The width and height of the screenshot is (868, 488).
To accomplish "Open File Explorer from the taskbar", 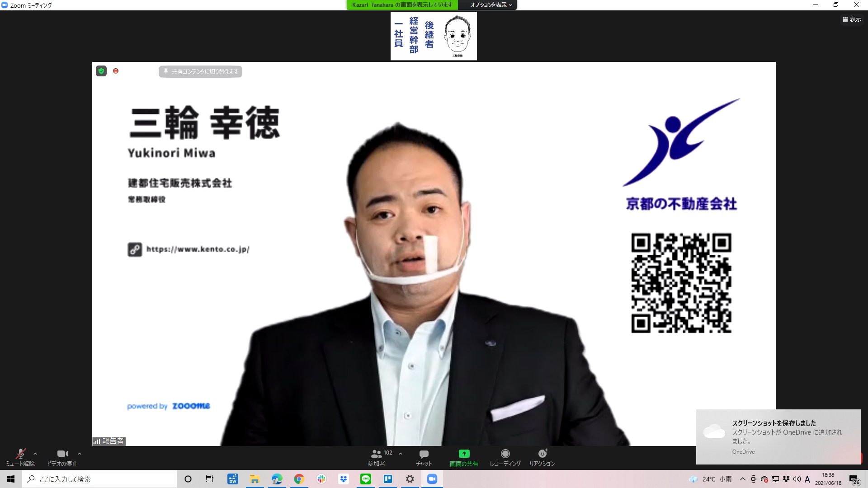I will click(255, 479).
